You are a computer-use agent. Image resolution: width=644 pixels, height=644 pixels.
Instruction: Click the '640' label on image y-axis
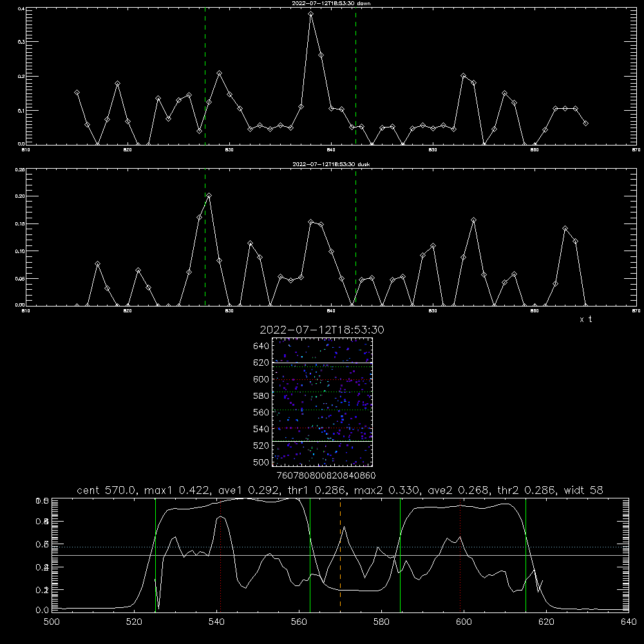pyautogui.click(x=261, y=346)
